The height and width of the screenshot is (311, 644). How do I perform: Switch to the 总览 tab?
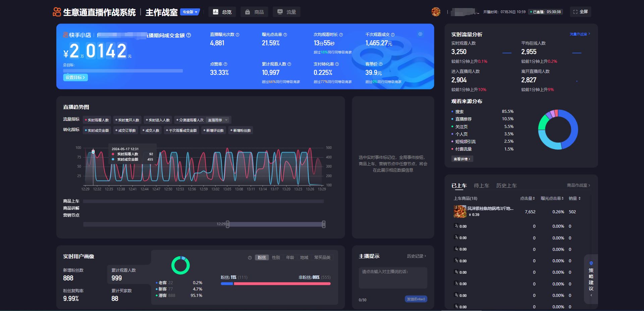click(x=222, y=12)
